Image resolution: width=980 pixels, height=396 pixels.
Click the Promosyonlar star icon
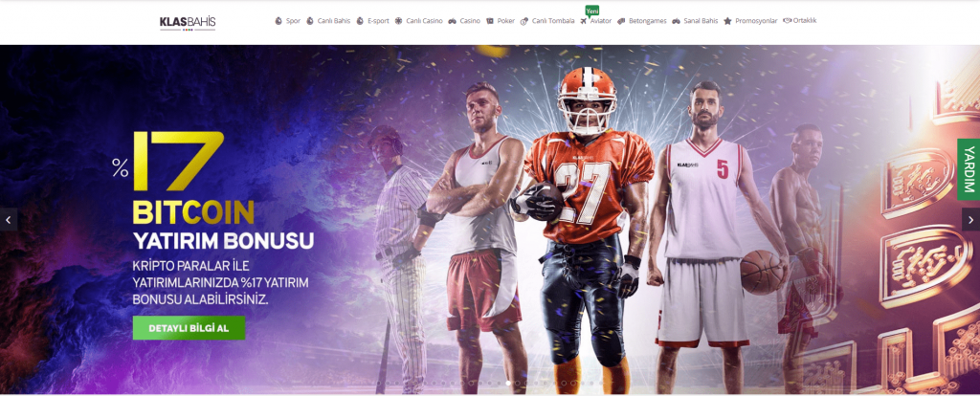tap(727, 21)
